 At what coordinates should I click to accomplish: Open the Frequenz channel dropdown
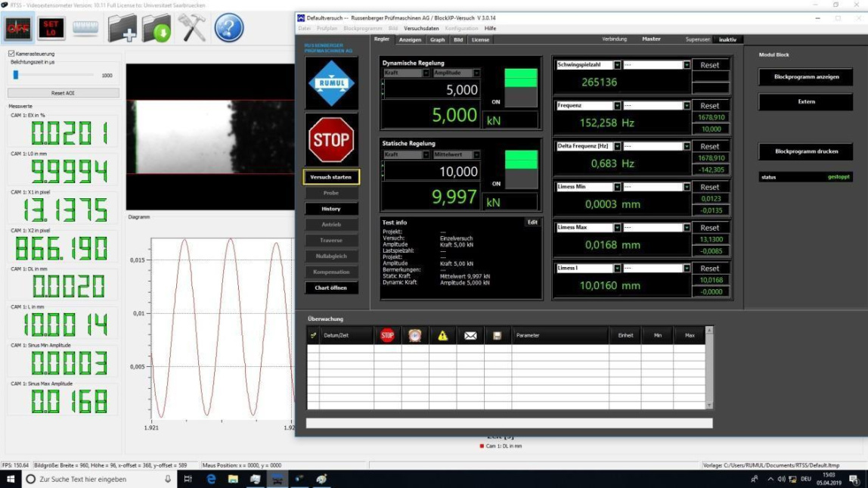(x=617, y=106)
